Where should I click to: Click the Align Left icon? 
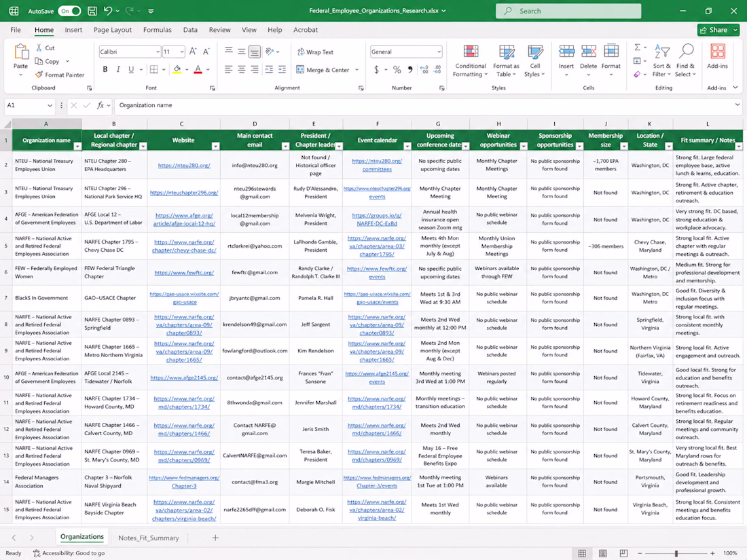point(229,69)
